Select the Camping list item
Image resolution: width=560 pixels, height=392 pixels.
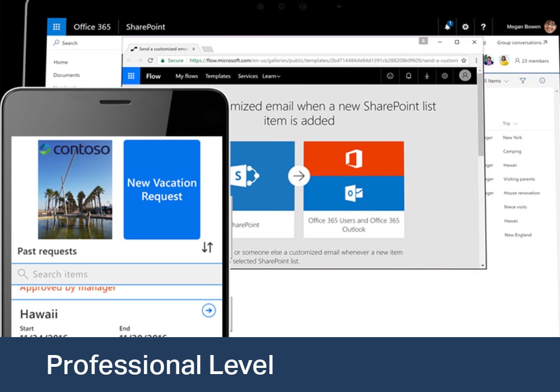pyautogui.click(x=512, y=151)
